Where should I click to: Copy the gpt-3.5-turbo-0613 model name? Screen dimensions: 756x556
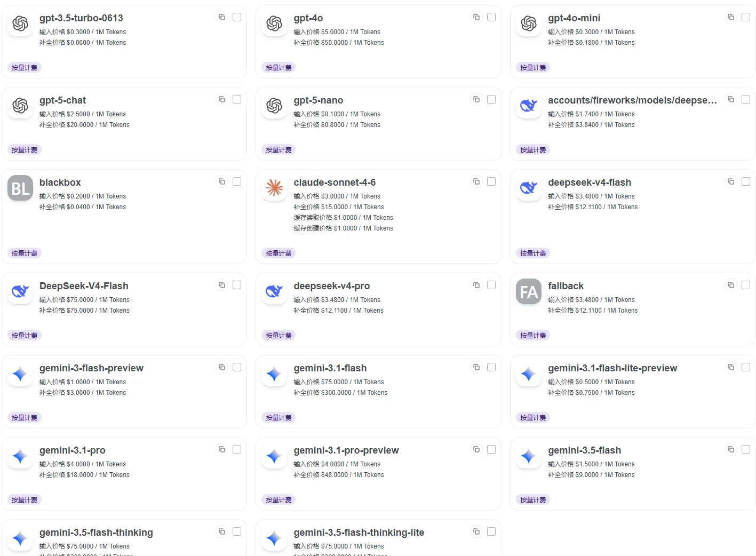pyautogui.click(x=222, y=17)
